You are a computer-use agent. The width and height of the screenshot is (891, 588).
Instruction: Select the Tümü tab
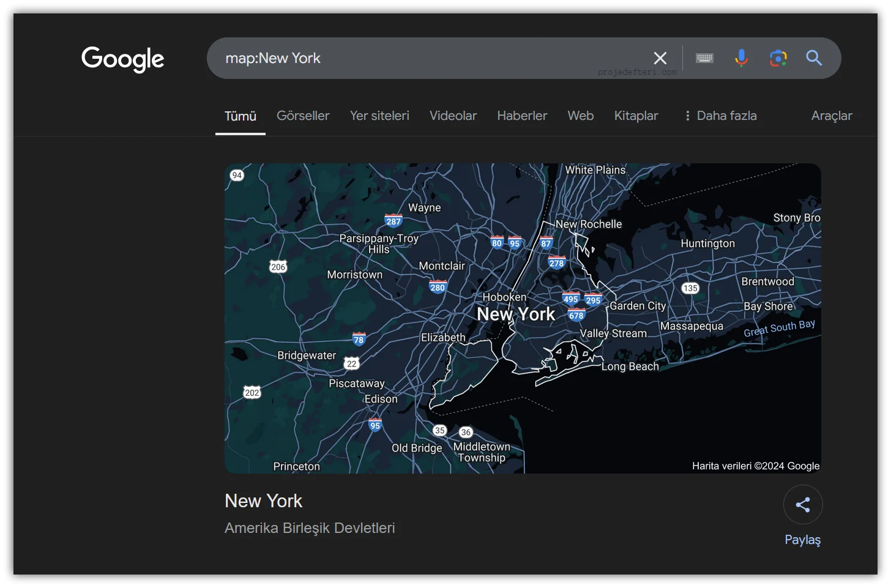240,116
